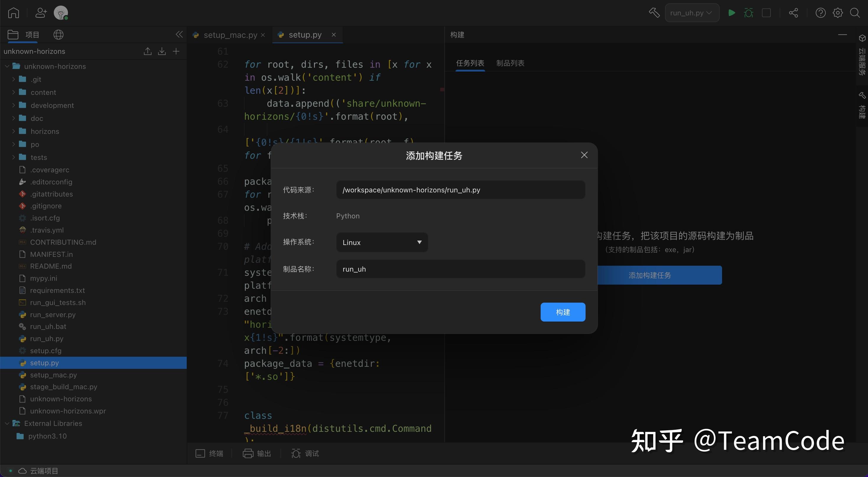Click the hammer build icon in the toolbar
Viewport: 868px width, 477px height.
click(654, 13)
